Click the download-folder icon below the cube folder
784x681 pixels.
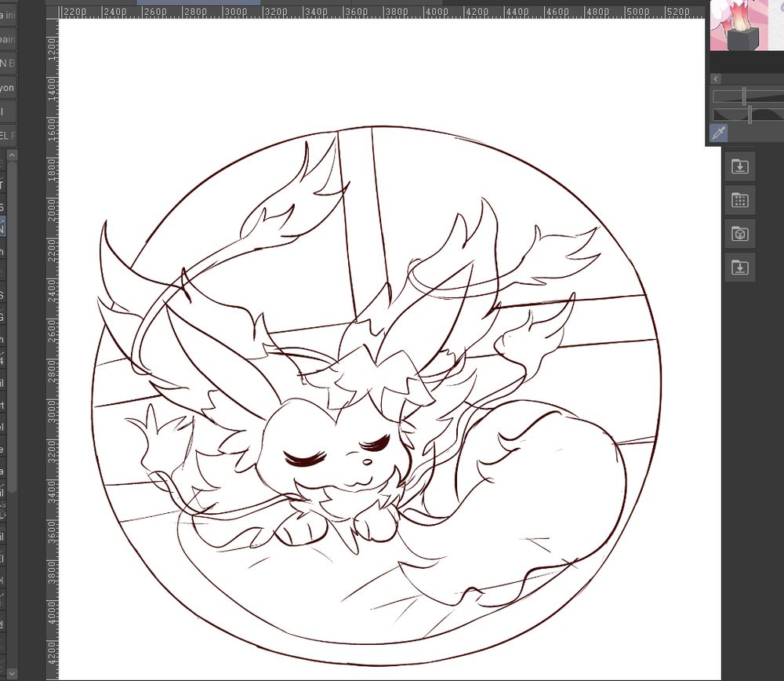pyautogui.click(x=740, y=268)
